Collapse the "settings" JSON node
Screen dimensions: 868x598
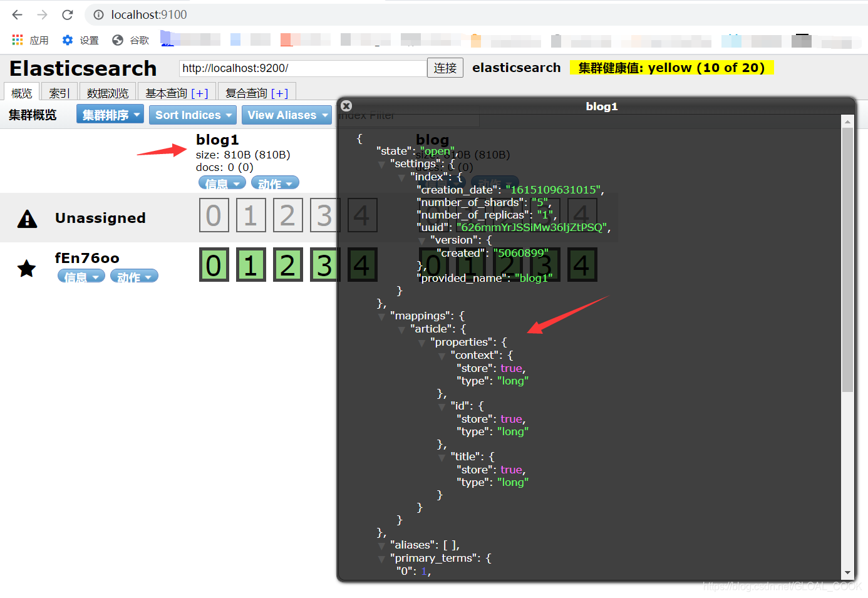381,165
